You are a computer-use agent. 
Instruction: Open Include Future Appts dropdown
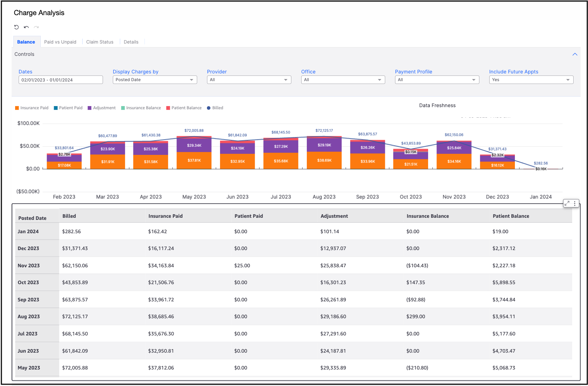point(531,80)
